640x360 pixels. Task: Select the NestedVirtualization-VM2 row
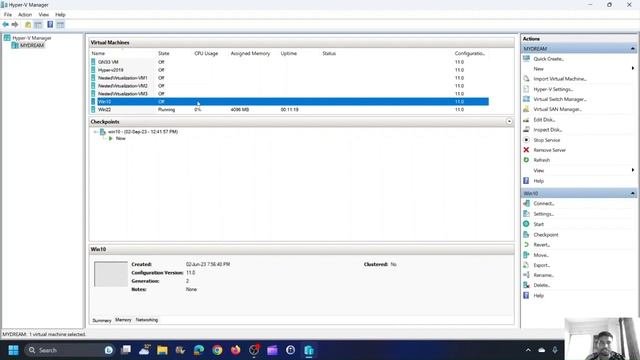click(289, 86)
